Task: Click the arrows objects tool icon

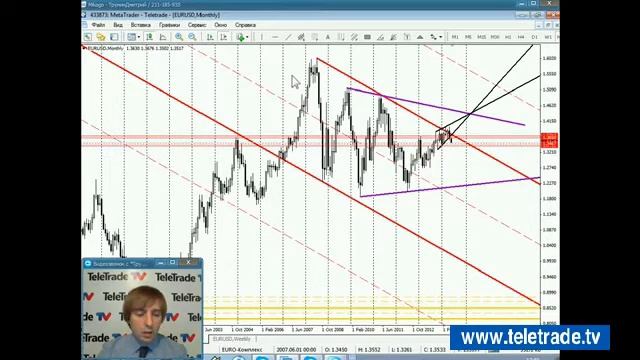Action: pyautogui.click(x=433, y=37)
